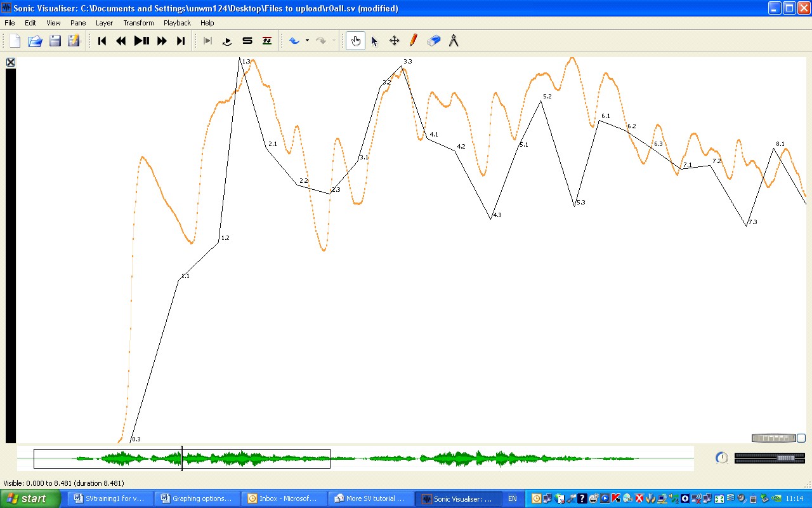Close the current pane with X button
Screen dimensions: 812x508
[11, 62]
